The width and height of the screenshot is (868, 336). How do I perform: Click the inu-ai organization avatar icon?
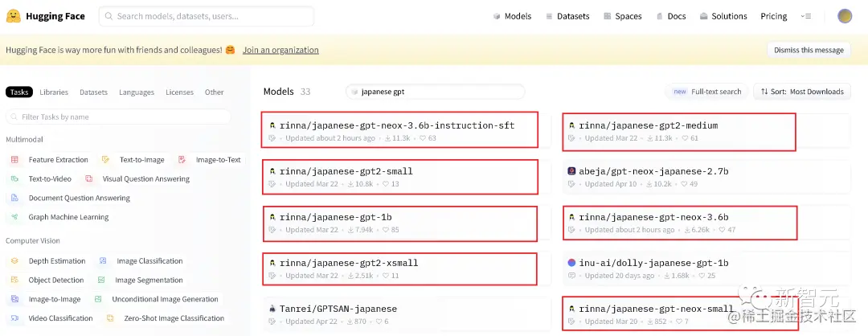click(572, 263)
